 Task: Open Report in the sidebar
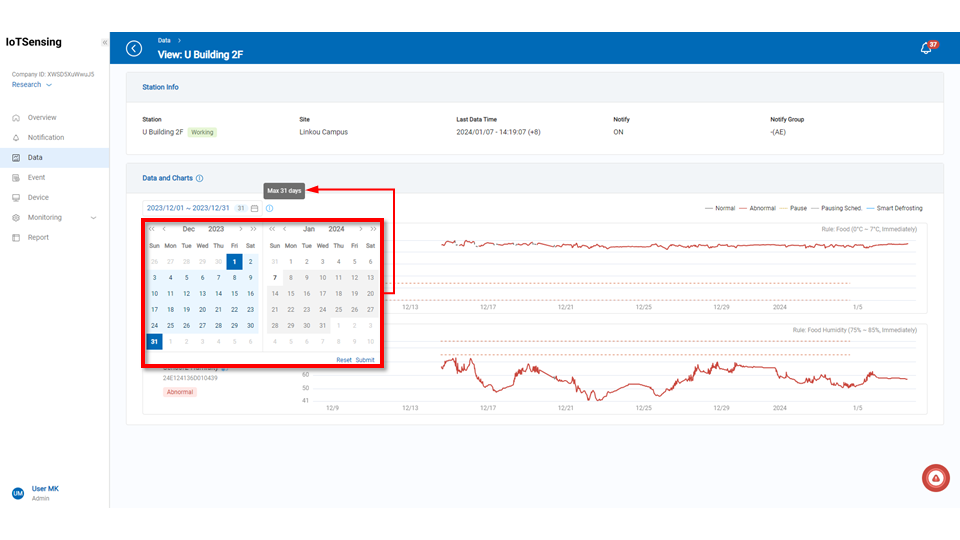[x=38, y=237]
